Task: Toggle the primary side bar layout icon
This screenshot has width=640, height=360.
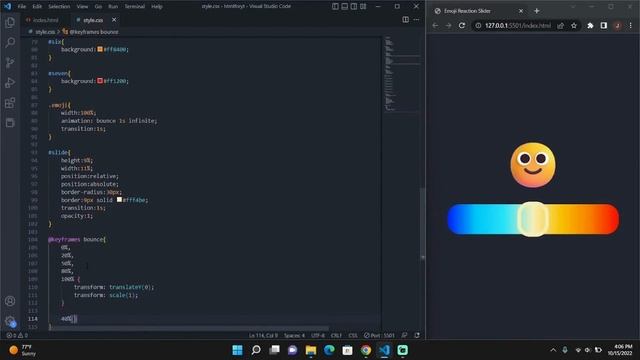Action: click(335, 7)
